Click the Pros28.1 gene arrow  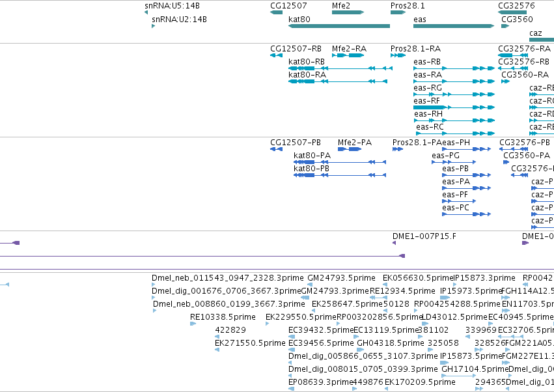coord(398,12)
